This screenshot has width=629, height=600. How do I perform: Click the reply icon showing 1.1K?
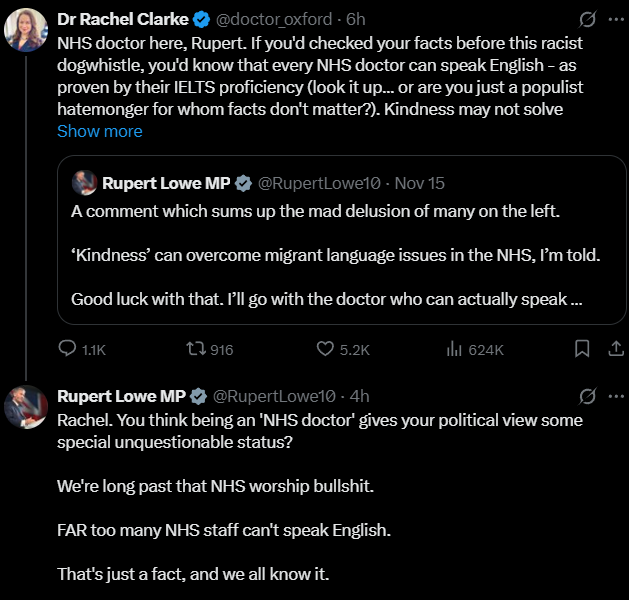point(68,349)
